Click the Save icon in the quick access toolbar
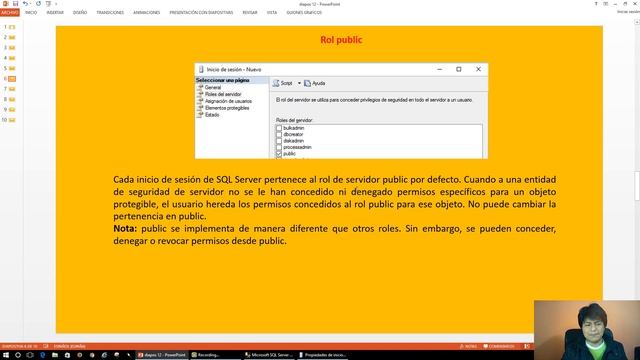Image resolution: width=640 pixels, height=360 pixels. 16,4
